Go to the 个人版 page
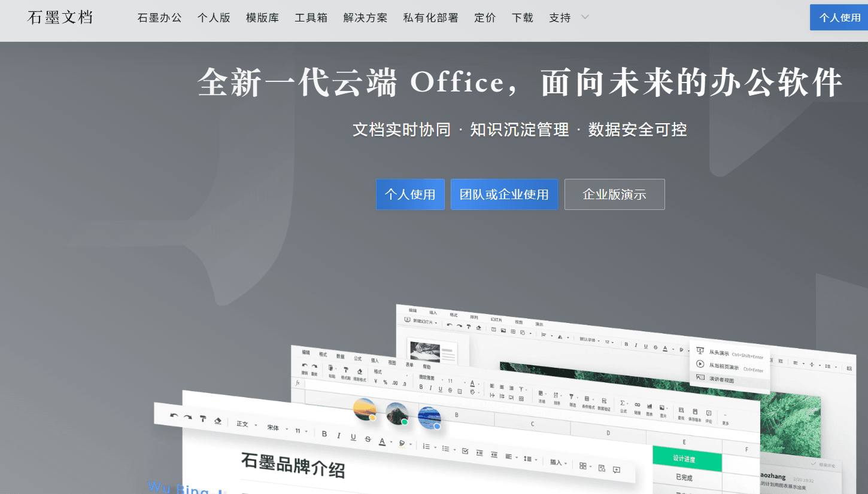868x494 pixels. point(214,18)
